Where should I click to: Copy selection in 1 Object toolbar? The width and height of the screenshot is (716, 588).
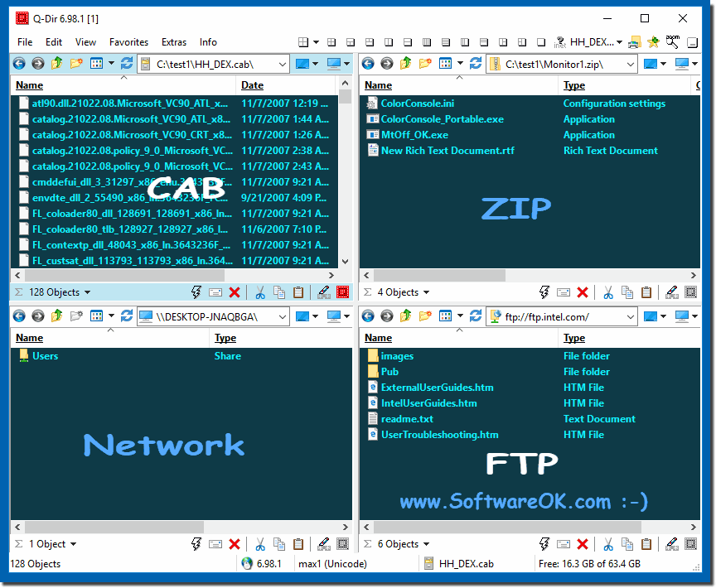click(x=279, y=544)
